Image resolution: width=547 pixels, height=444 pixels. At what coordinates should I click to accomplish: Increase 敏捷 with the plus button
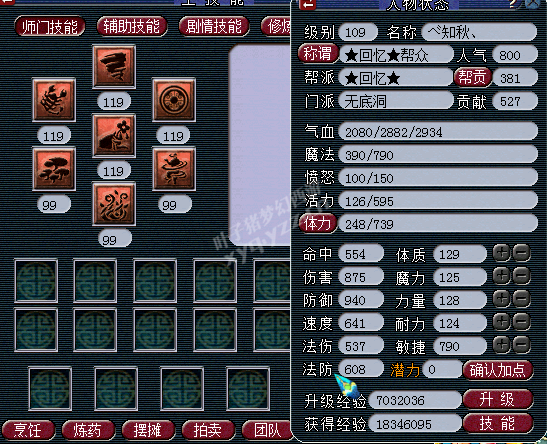[501, 345]
